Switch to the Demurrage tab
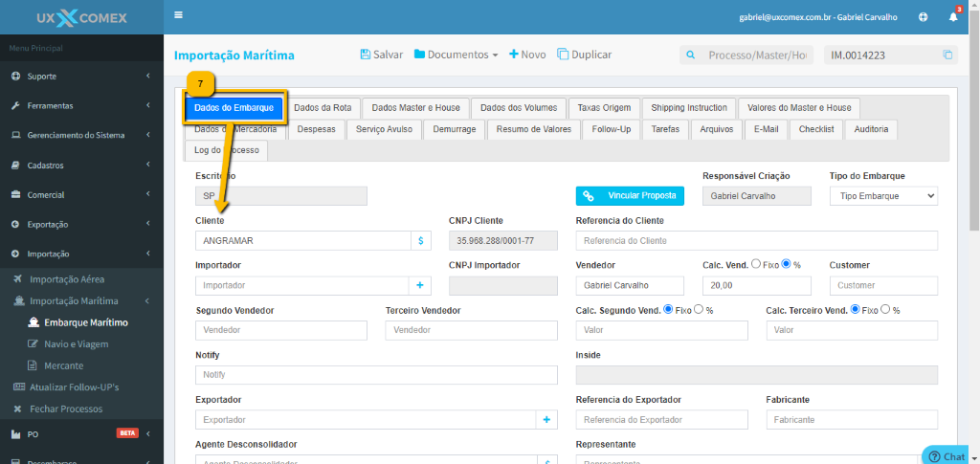The image size is (980, 464). (x=455, y=129)
